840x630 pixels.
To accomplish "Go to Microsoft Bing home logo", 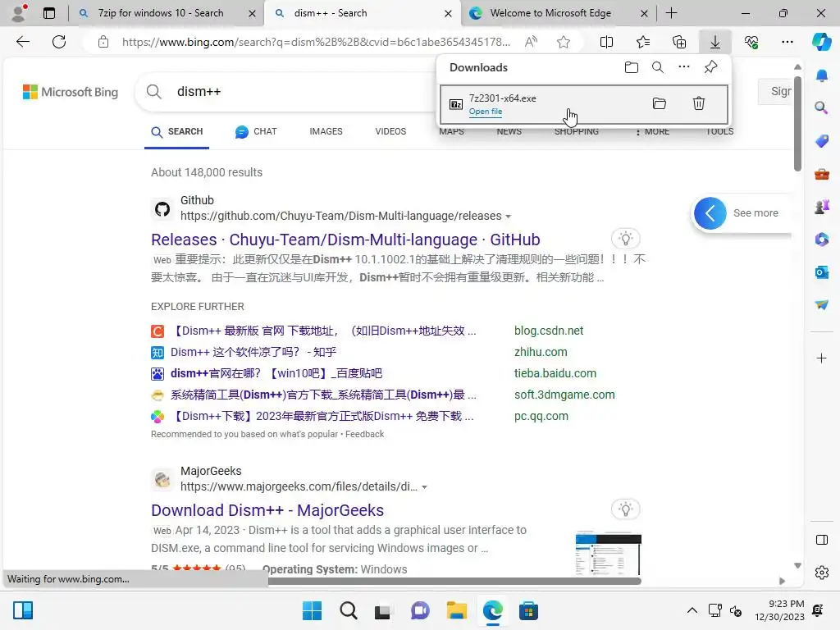I will click(71, 92).
